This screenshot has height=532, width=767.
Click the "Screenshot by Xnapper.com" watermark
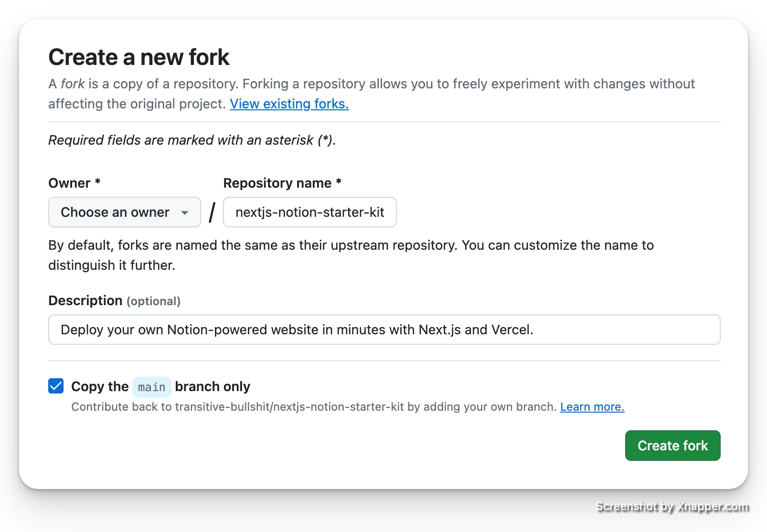[671, 506]
